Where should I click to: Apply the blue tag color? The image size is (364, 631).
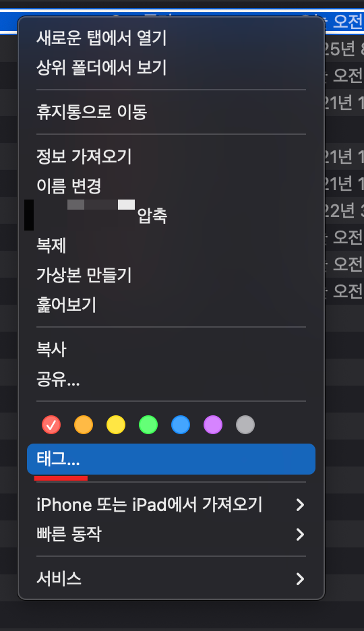coord(181,425)
